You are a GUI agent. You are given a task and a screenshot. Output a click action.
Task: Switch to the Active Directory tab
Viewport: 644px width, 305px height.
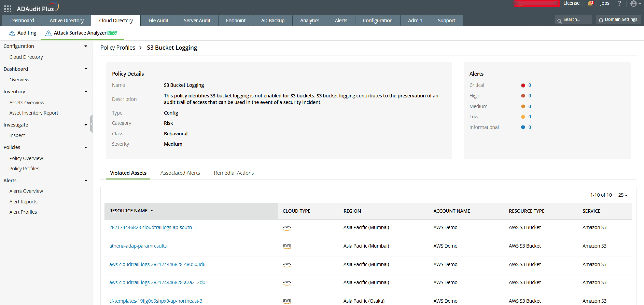coord(67,21)
